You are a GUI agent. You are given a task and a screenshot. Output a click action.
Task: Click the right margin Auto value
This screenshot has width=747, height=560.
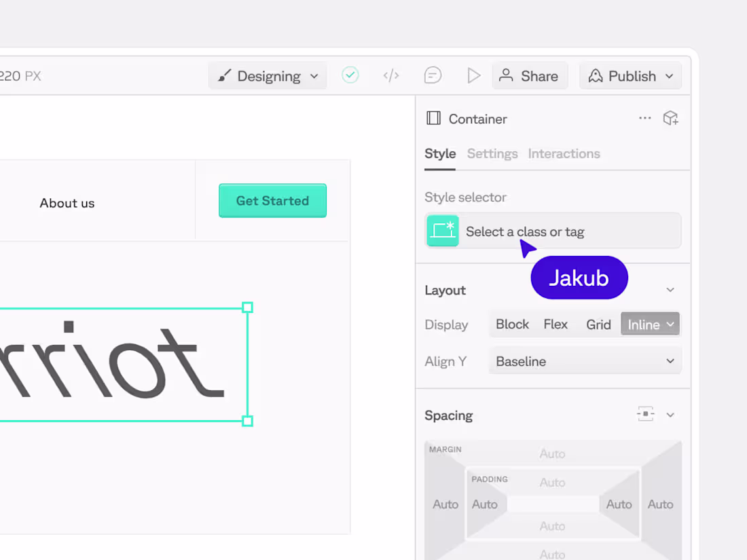click(660, 504)
